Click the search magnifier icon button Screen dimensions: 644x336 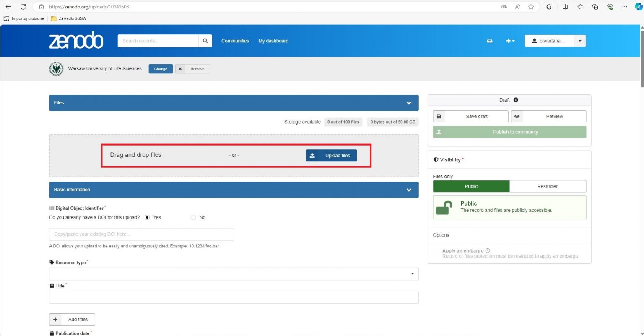(x=205, y=41)
